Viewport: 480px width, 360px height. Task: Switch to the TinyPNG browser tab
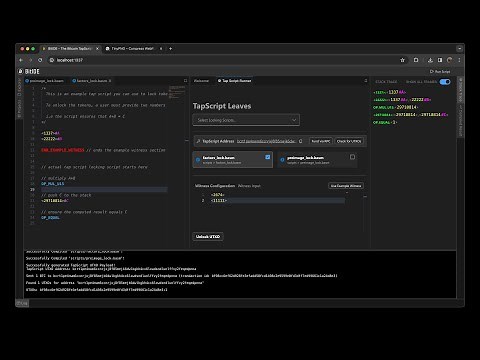coord(133,49)
